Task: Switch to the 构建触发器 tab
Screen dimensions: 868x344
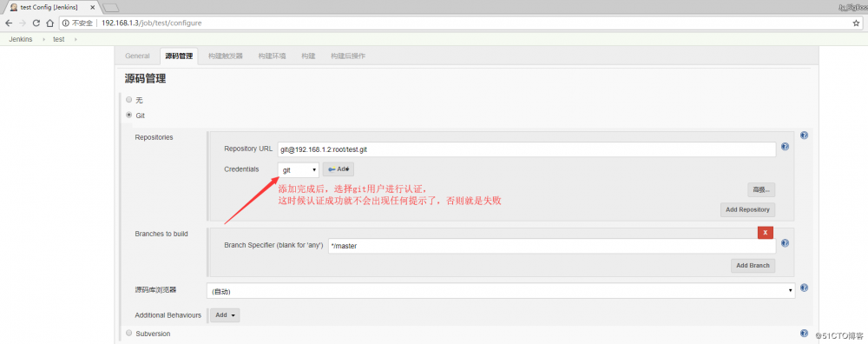Action: (226, 56)
